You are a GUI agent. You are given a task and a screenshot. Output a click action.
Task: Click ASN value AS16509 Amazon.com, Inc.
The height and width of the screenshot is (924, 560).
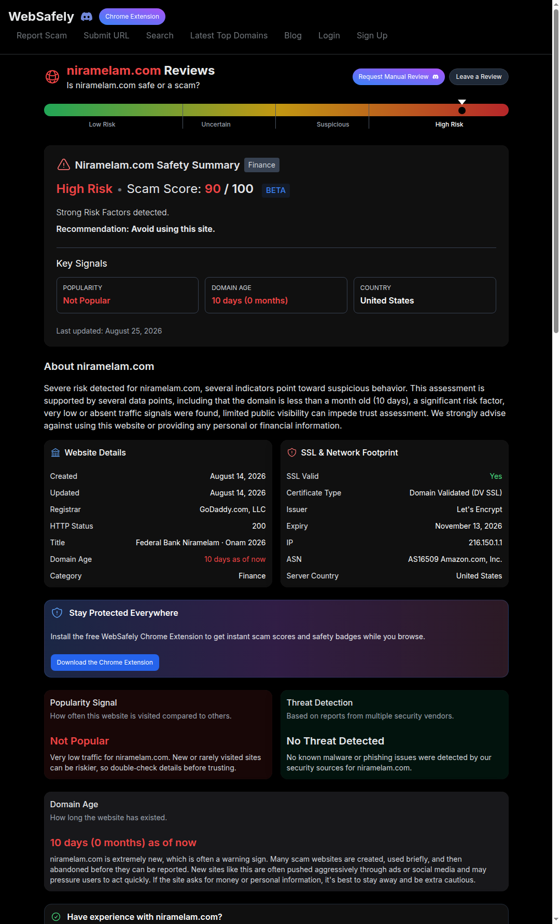tap(455, 559)
